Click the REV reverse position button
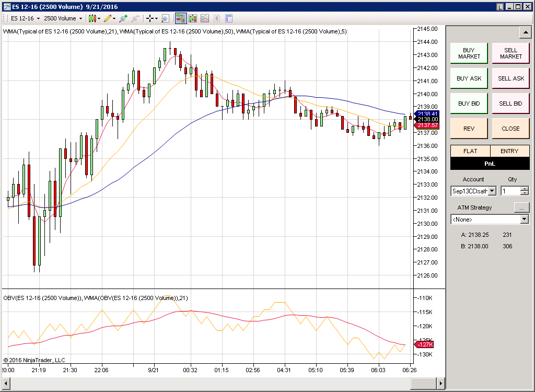 coord(469,129)
